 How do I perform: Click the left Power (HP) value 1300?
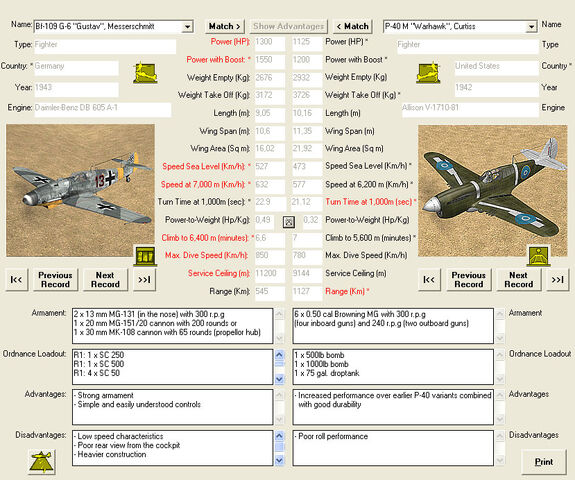coord(270,43)
